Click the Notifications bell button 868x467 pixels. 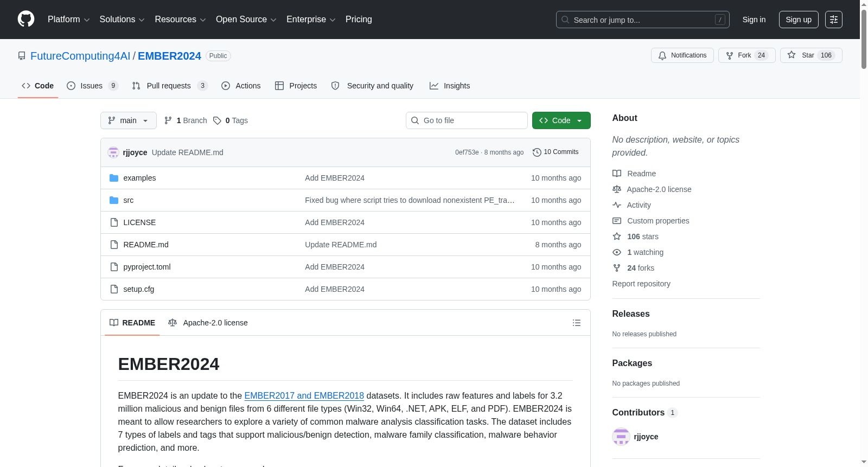click(x=682, y=55)
